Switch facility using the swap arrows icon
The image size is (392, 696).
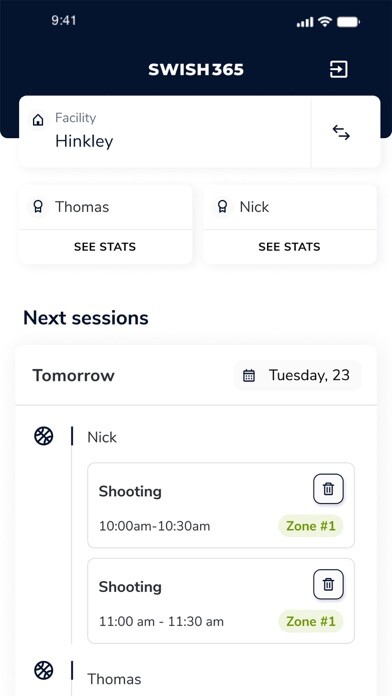pyautogui.click(x=341, y=133)
